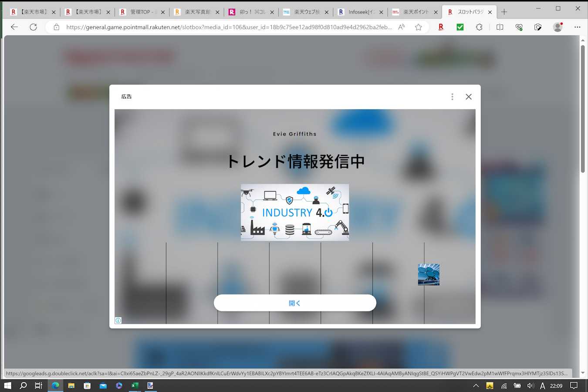Open the Rakuten extension icon in toolbar

click(441, 27)
